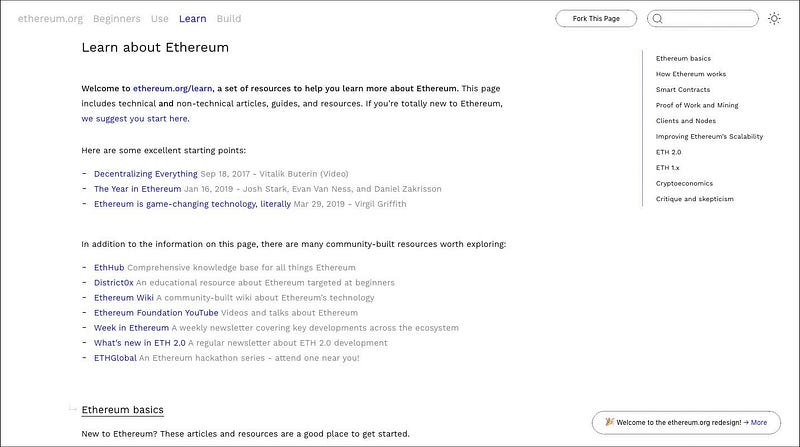Click the Fork This Page button
Image resolution: width=800 pixels, height=447 pixels.
tap(596, 18)
